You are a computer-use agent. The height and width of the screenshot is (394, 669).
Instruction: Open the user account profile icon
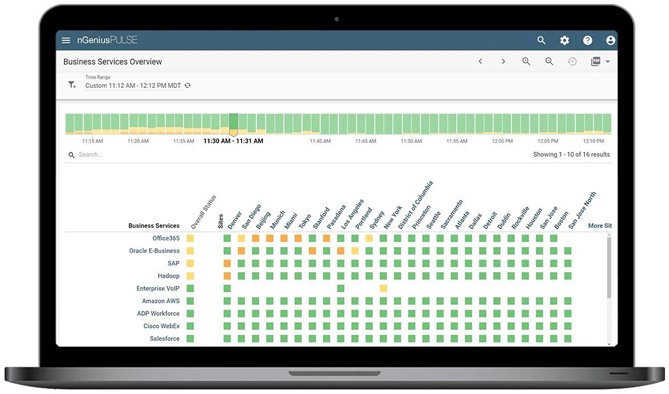pos(611,40)
